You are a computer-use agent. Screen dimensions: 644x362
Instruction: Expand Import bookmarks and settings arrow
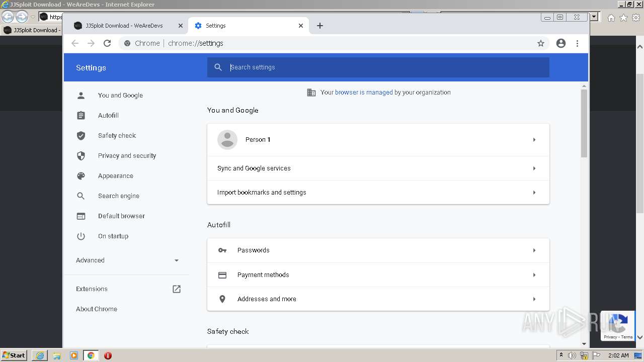click(x=534, y=193)
